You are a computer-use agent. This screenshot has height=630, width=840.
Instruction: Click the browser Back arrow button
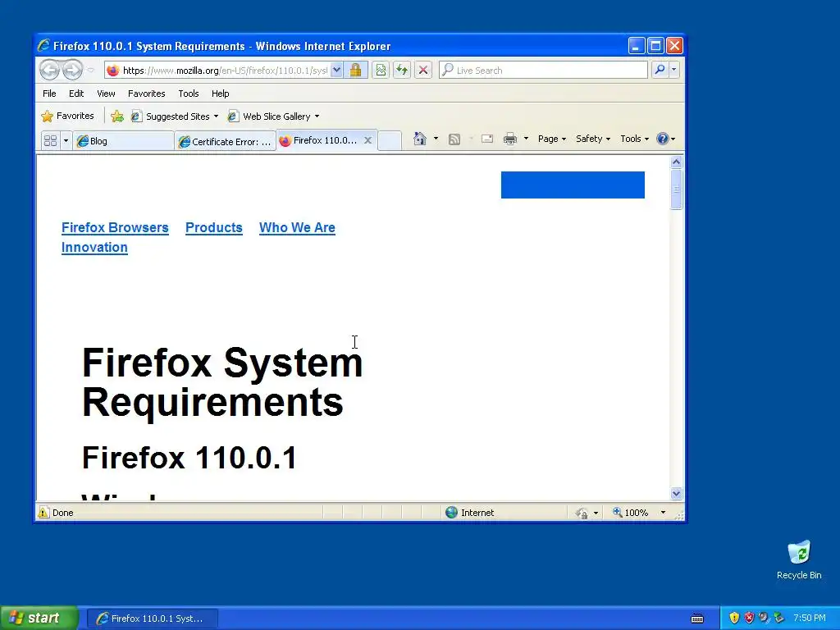click(49, 70)
